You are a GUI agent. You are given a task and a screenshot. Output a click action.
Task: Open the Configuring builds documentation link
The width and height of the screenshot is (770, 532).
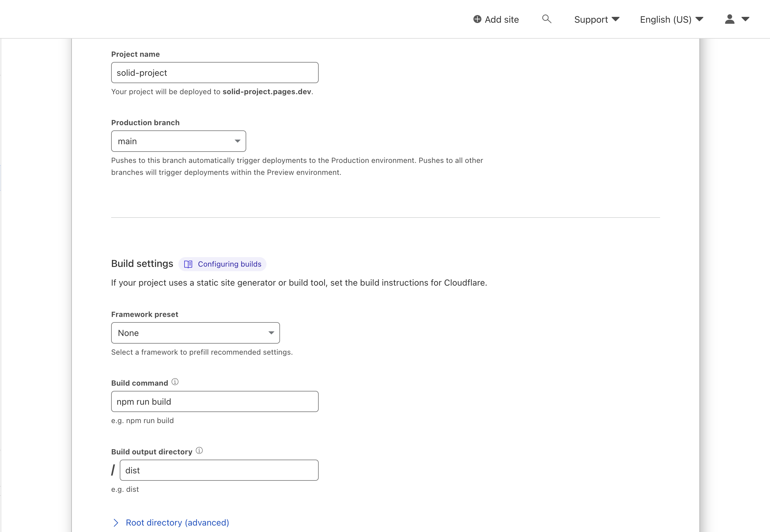(229, 264)
